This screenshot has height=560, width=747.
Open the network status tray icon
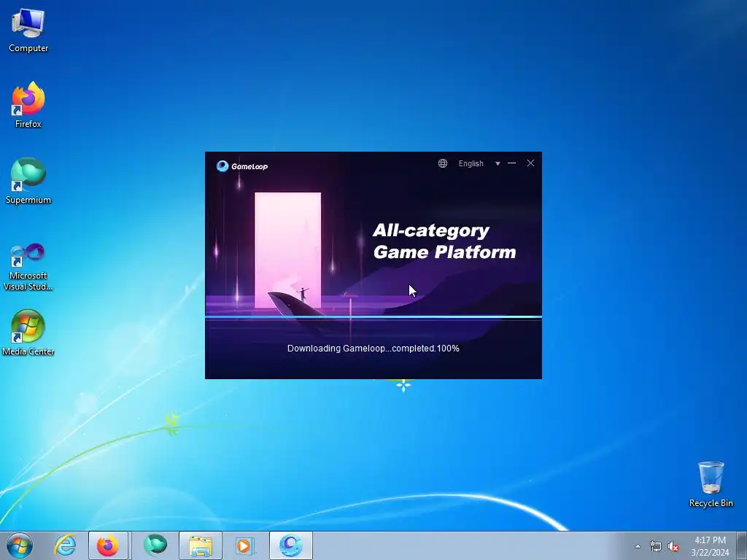coord(656,546)
